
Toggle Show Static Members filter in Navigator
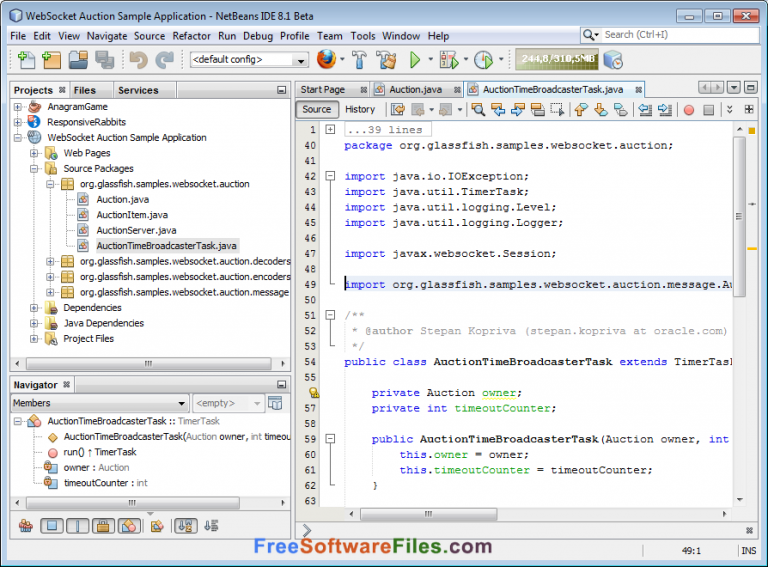[77, 526]
